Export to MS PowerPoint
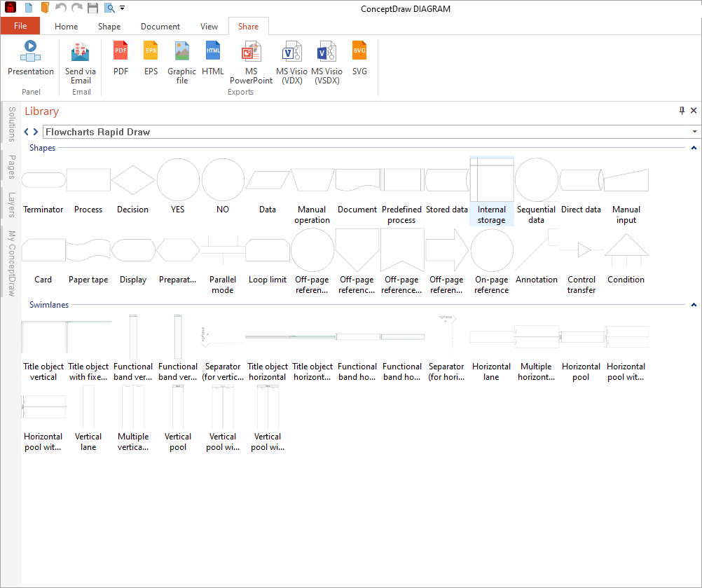This screenshot has width=702, height=588. (251, 60)
